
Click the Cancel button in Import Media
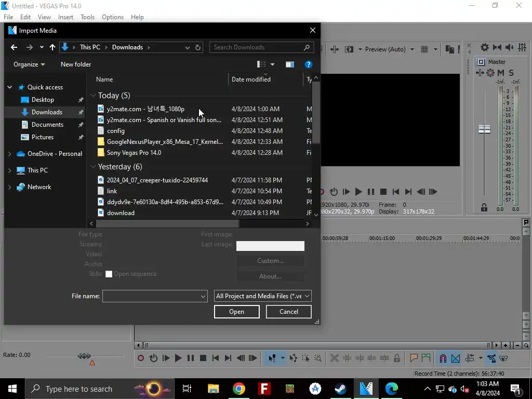(289, 312)
